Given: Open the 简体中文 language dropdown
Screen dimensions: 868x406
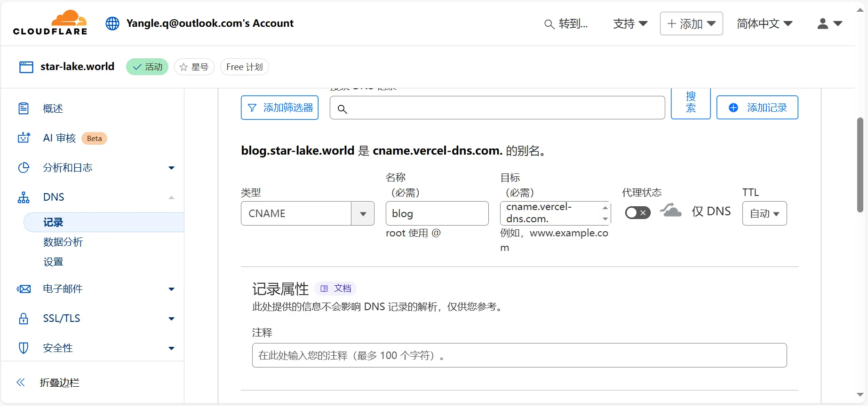Looking at the screenshot, I should (764, 23).
